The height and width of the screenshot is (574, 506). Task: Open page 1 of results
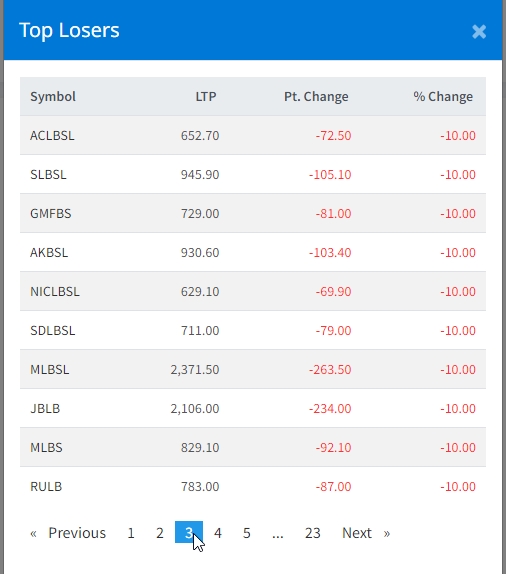(131, 533)
